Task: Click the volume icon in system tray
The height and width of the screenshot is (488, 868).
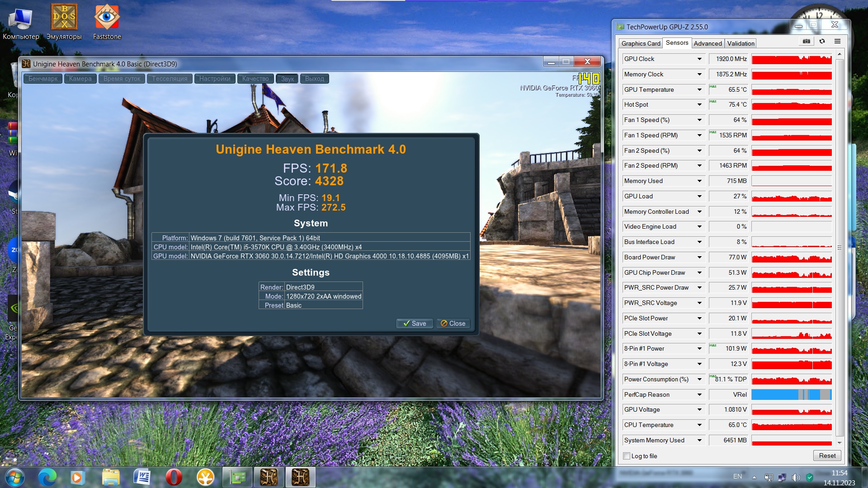Action: pos(796,477)
